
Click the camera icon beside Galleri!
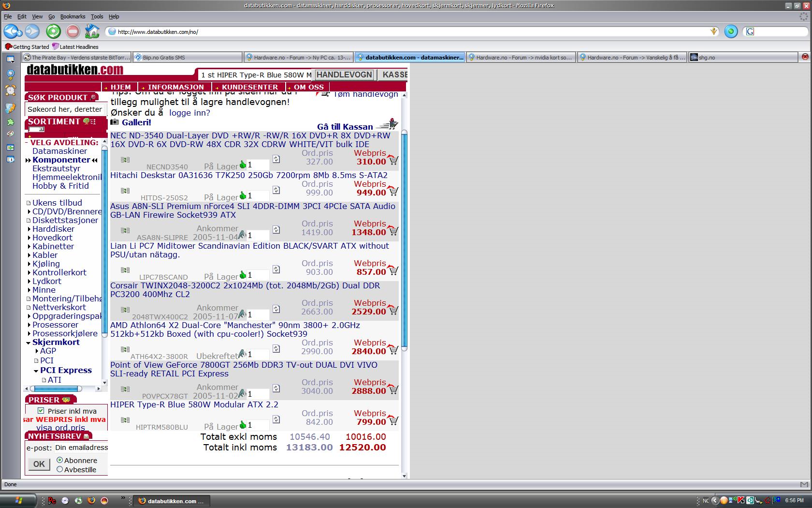pos(115,122)
